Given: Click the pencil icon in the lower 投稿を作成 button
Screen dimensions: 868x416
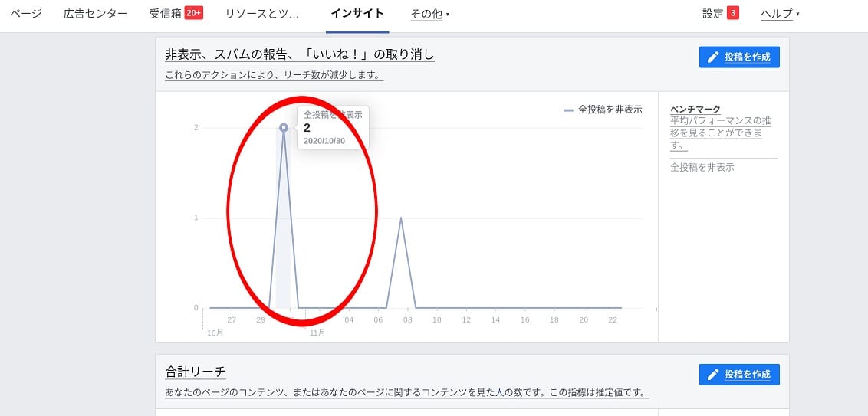Looking at the screenshot, I should tap(714, 375).
